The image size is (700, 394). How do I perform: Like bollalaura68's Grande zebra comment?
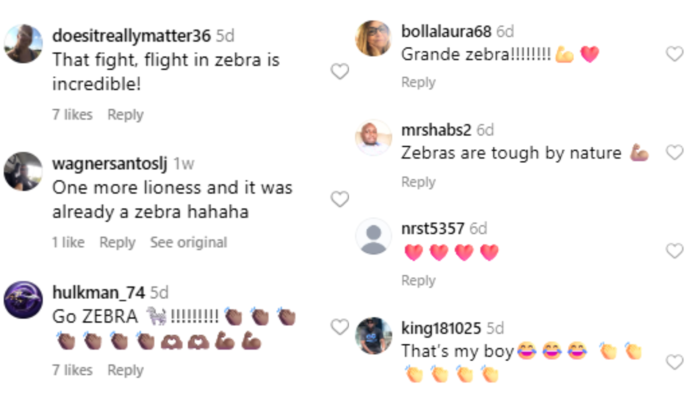pos(675,54)
